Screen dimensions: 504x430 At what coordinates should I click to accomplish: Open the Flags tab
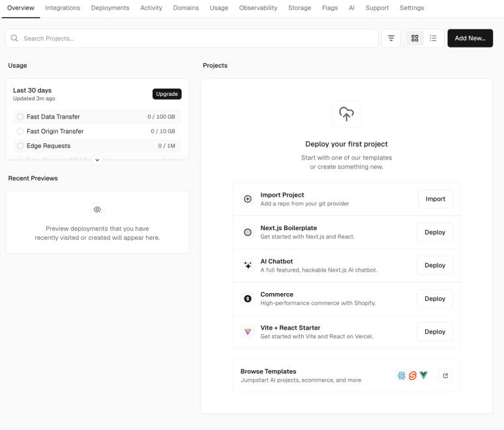(330, 8)
